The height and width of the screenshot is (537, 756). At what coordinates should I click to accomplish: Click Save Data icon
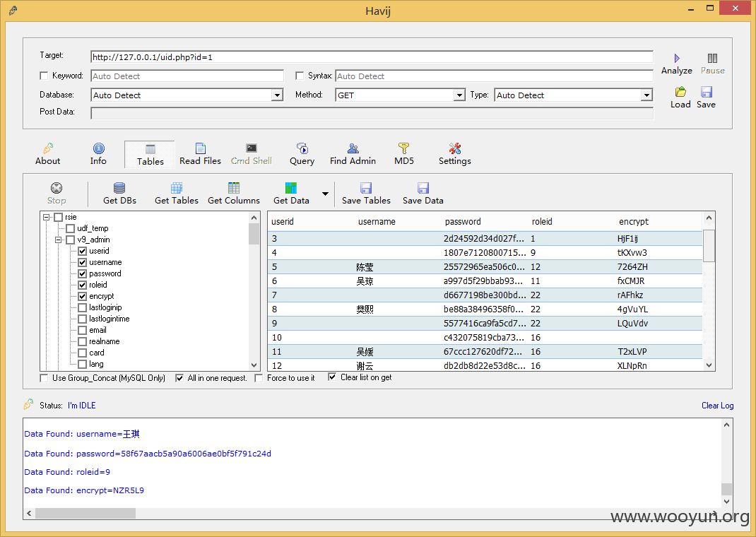point(423,188)
